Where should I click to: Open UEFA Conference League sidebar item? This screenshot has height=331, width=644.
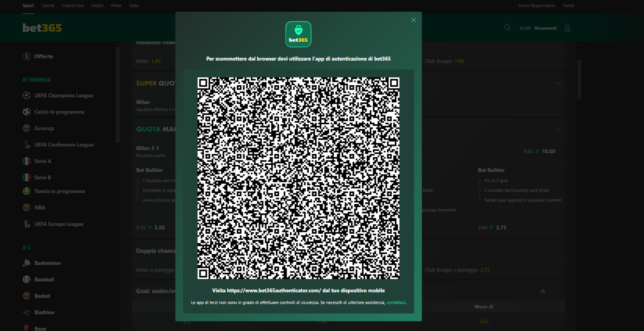[x=64, y=145]
